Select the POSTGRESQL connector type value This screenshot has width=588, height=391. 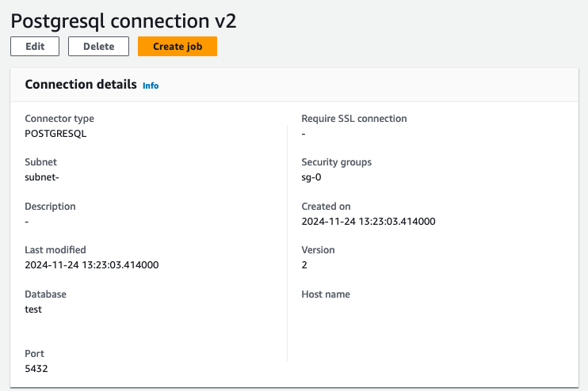pos(55,134)
